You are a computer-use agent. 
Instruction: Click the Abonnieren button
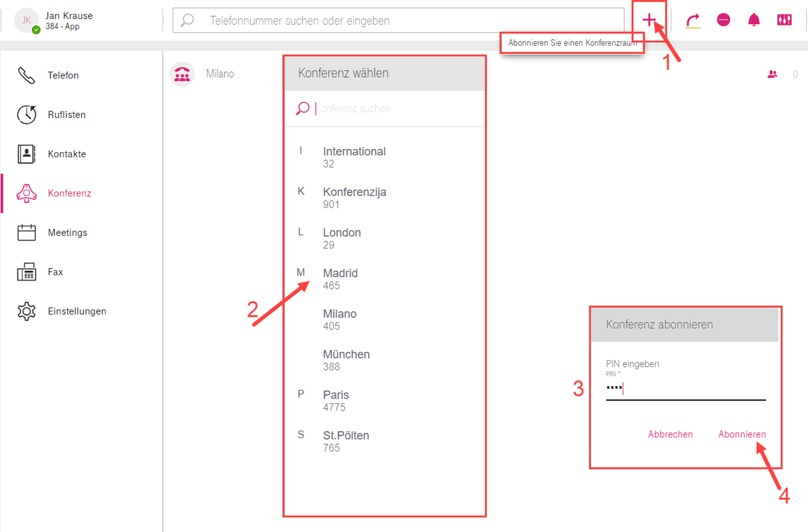742,434
